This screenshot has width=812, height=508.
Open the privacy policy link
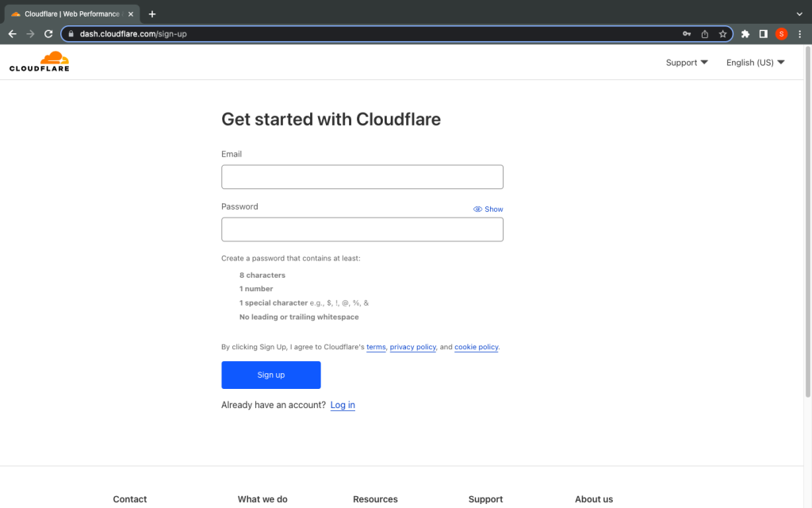click(412, 347)
